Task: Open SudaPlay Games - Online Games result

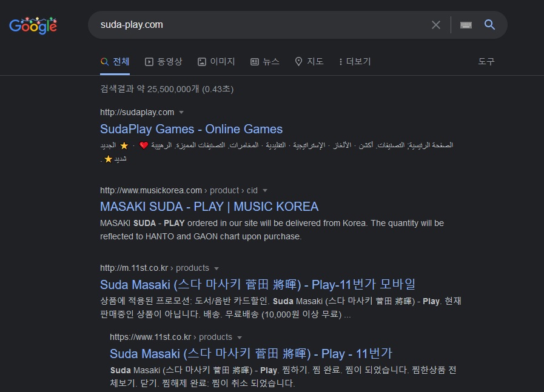Action: click(191, 129)
